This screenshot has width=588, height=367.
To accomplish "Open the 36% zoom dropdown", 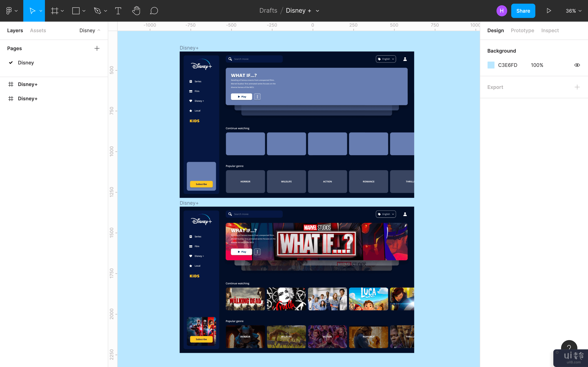I will [574, 11].
